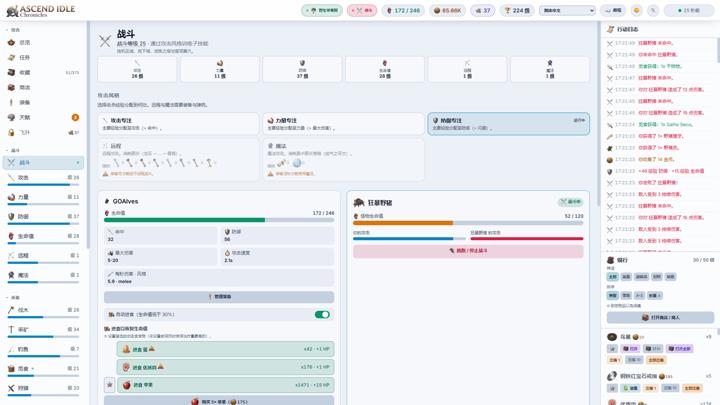720x405 pixels.
Task: Toggle auto-eat below 30% switch
Action: [322, 315]
